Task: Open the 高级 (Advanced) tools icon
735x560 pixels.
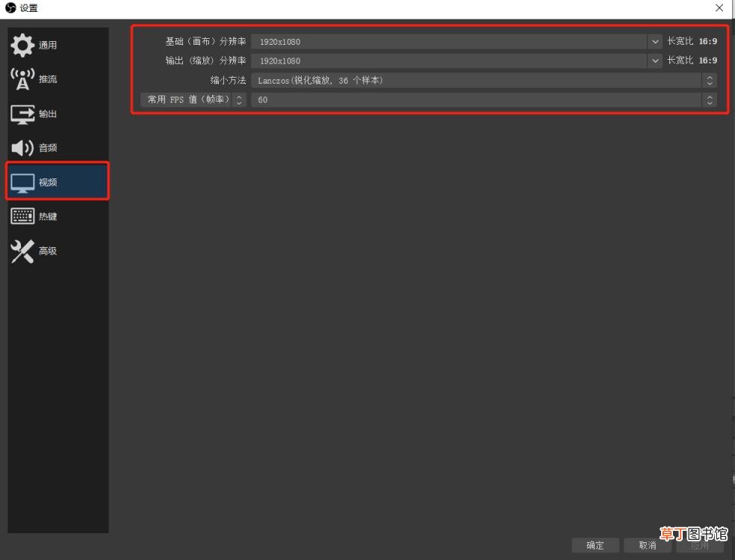Action: pyautogui.click(x=22, y=251)
